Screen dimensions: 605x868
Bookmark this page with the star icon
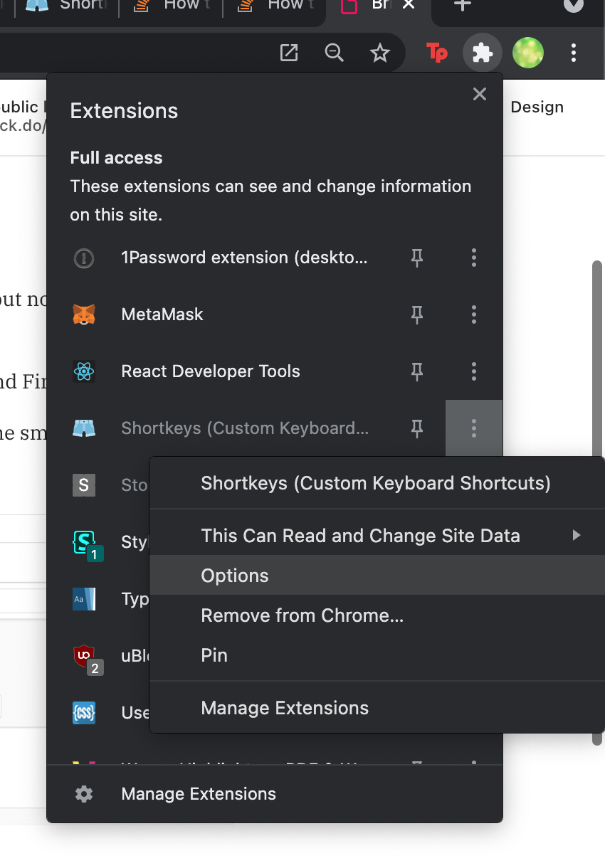[x=380, y=53]
